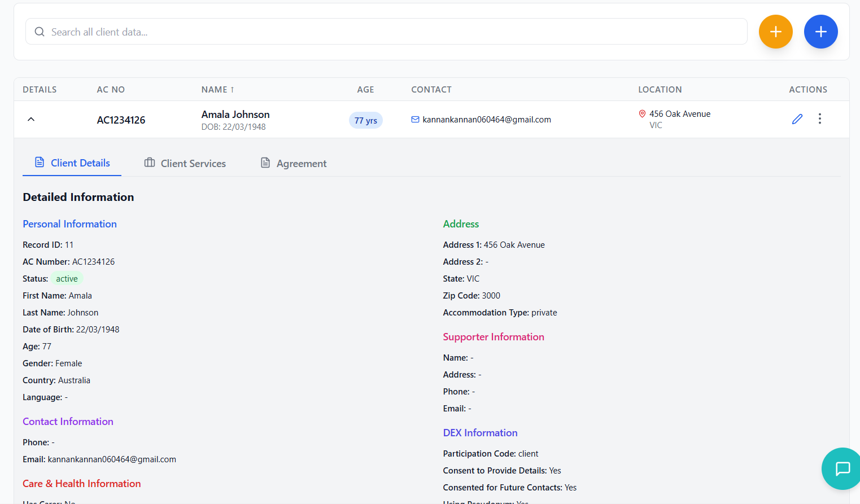
Task: Click the LOCATION column header
Action: point(660,90)
